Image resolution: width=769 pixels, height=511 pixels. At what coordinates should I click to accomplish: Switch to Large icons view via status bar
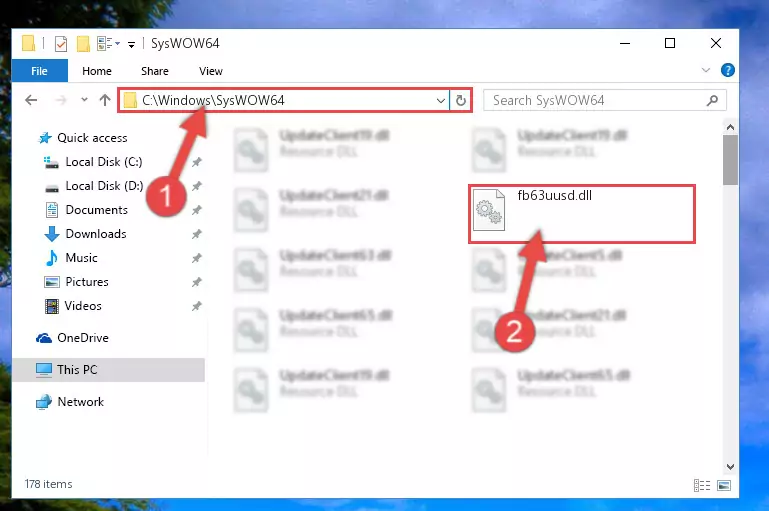click(x=724, y=485)
